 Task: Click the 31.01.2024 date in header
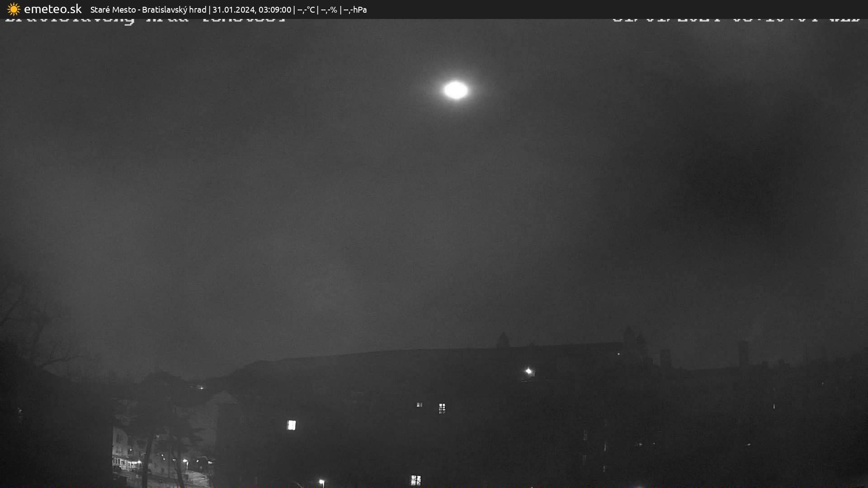pos(233,9)
